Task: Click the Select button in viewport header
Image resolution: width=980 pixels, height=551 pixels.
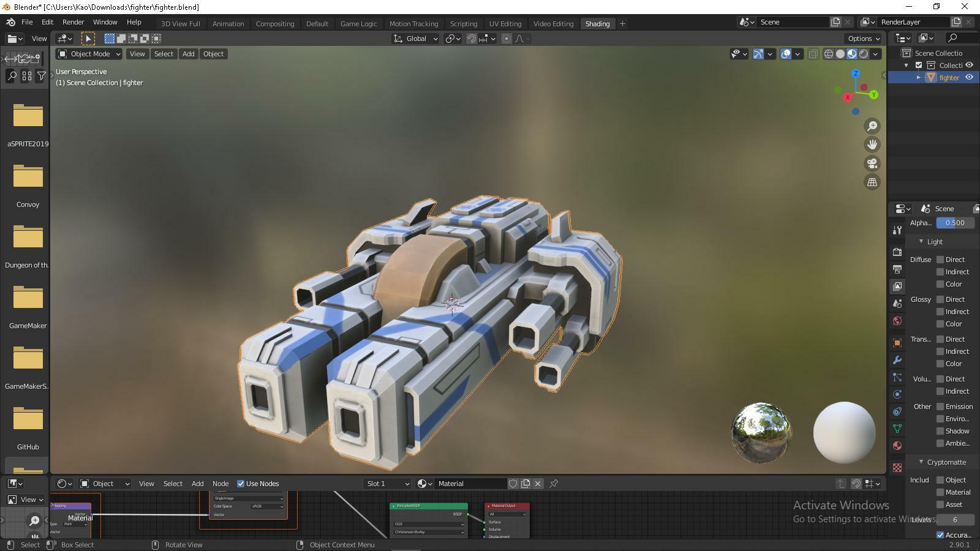Action: tap(164, 54)
